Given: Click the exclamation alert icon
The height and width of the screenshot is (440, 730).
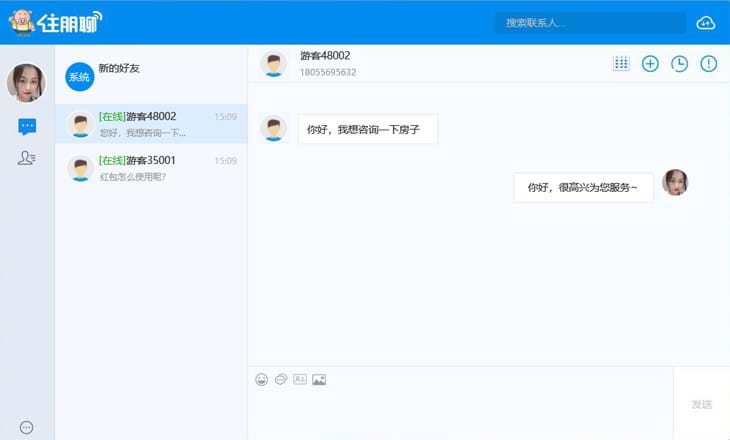Looking at the screenshot, I should coord(708,64).
